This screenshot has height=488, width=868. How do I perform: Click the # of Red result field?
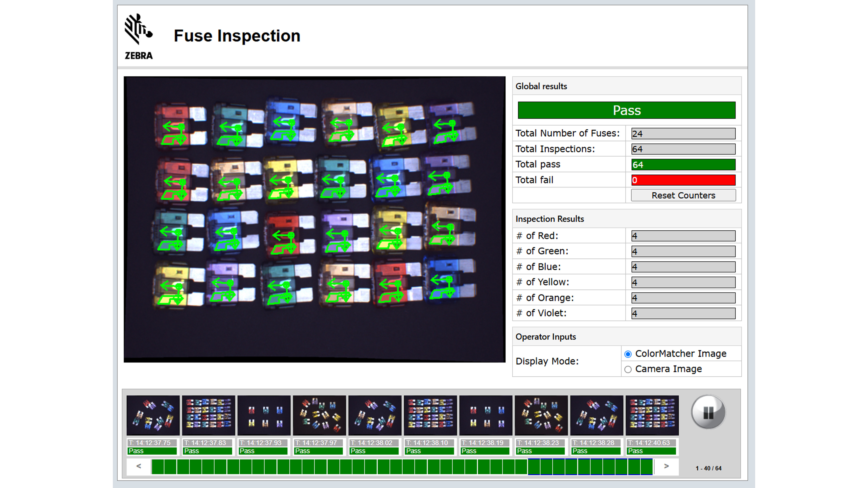pos(683,236)
